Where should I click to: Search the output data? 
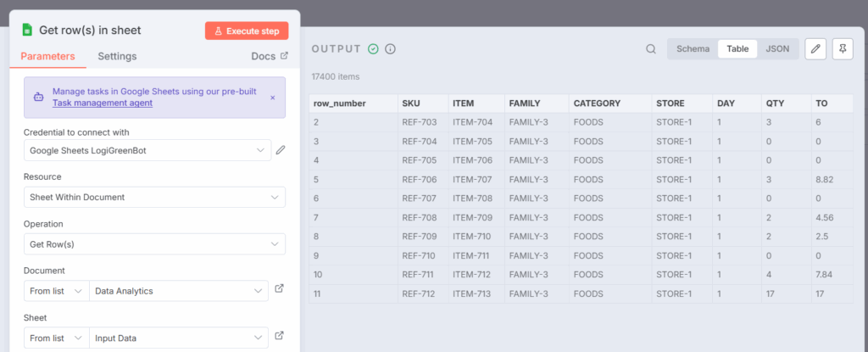click(651, 49)
